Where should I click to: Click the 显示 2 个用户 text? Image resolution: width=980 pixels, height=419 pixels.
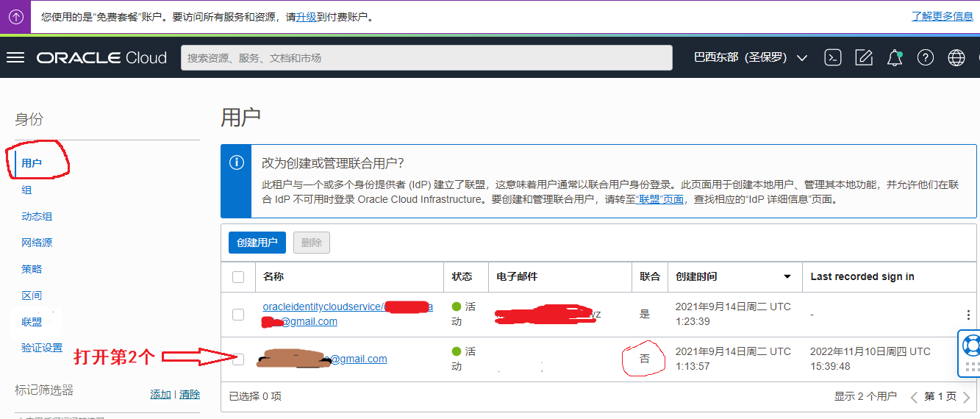865,396
